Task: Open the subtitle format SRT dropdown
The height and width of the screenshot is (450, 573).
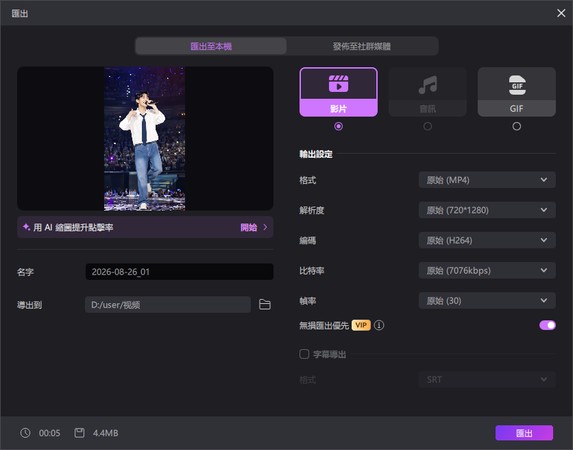Action: coord(487,379)
